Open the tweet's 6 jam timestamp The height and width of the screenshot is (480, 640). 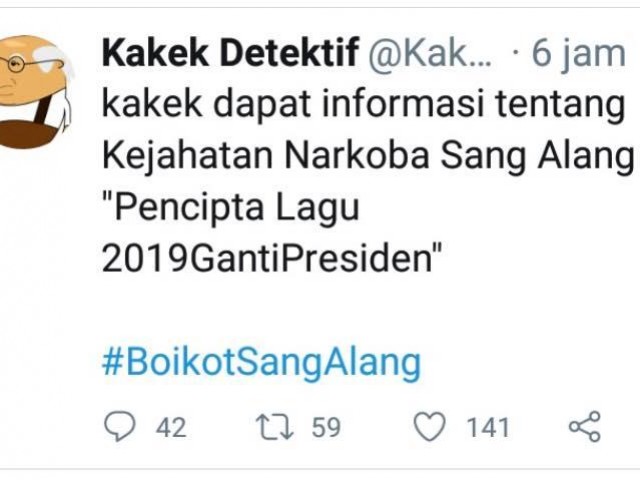(578, 54)
